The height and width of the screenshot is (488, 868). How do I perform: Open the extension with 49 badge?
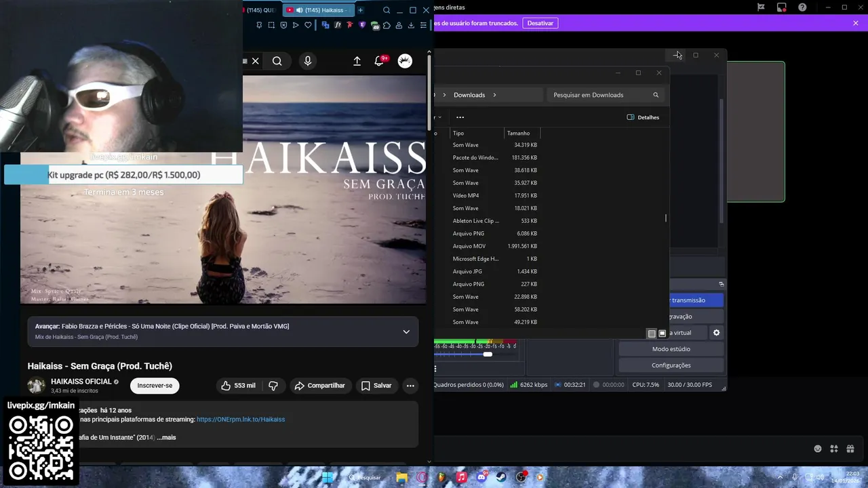tap(374, 26)
